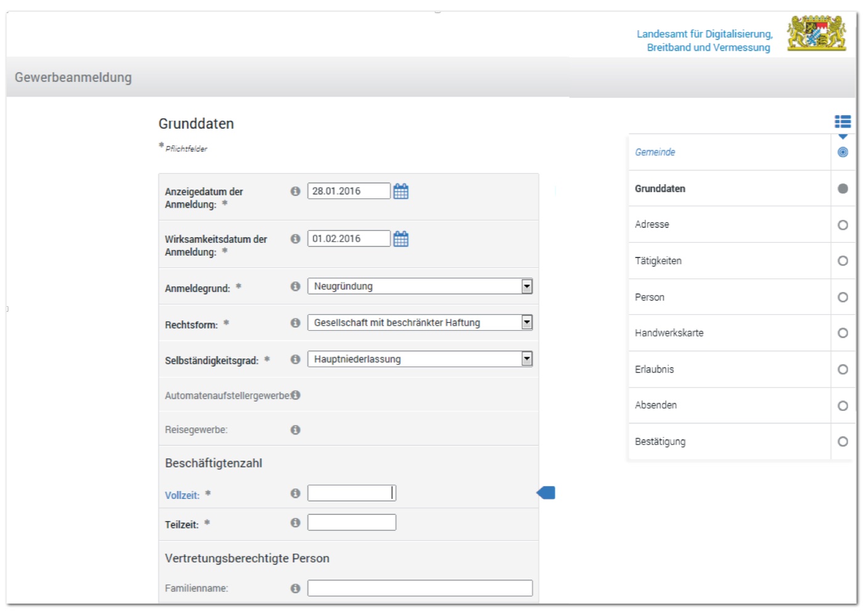
Task: Click info icon beside Vollzeit
Action: 295,493
